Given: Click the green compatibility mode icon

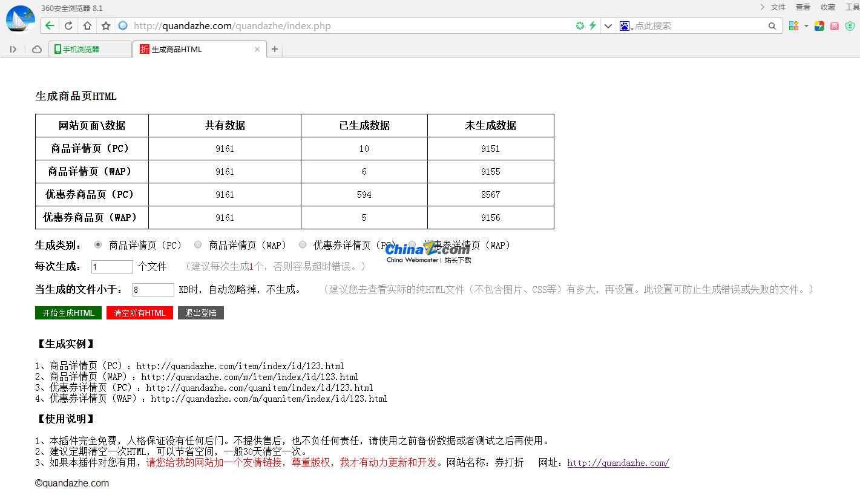Looking at the screenshot, I should click(580, 25).
